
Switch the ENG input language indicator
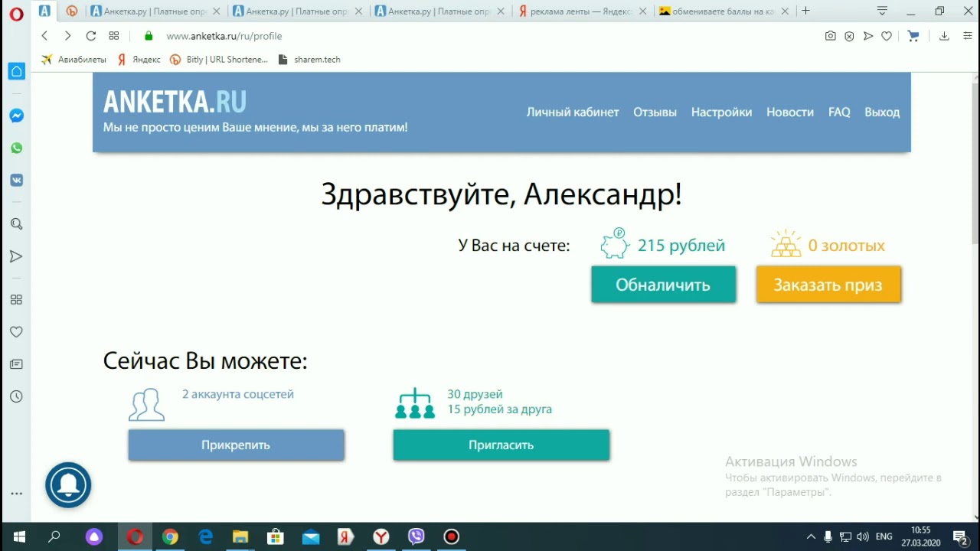(x=884, y=536)
